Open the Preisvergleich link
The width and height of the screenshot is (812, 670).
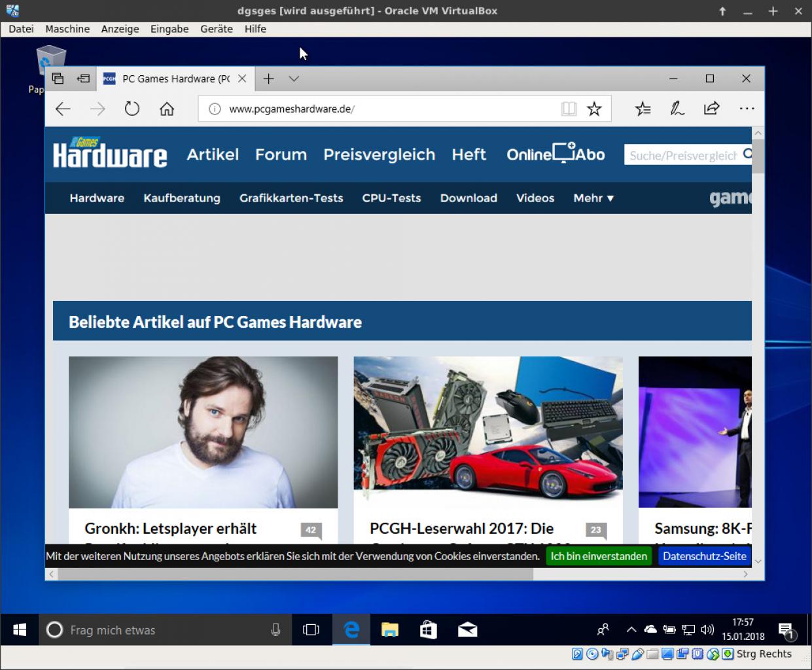pyautogui.click(x=379, y=154)
